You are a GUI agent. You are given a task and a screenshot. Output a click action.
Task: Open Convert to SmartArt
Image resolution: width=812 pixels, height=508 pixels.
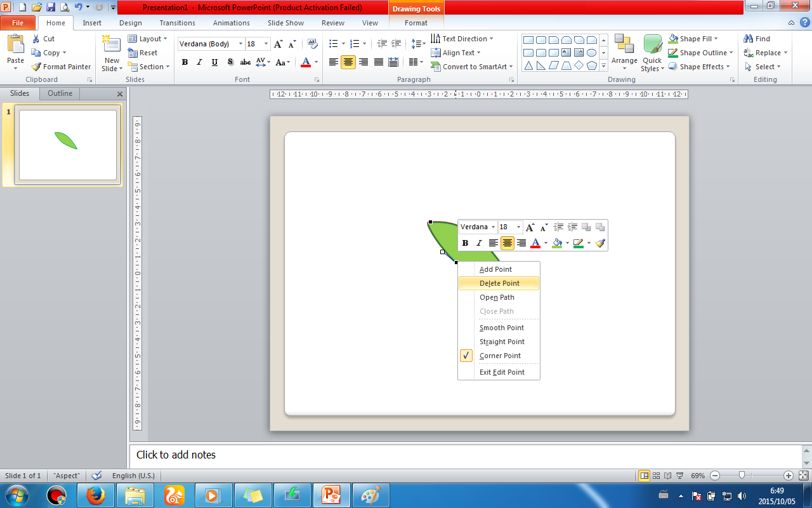click(x=472, y=67)
